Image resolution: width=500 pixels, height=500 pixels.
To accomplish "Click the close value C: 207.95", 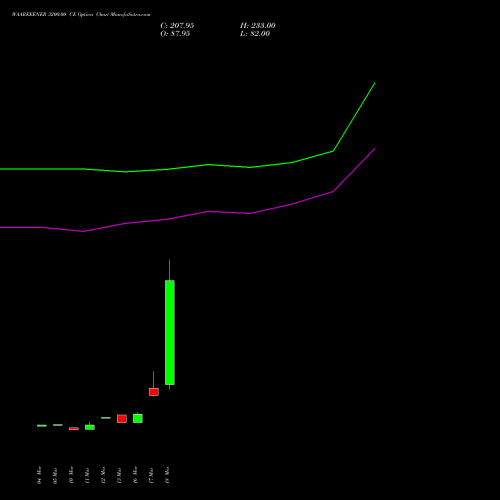I will tap(177, 26).
